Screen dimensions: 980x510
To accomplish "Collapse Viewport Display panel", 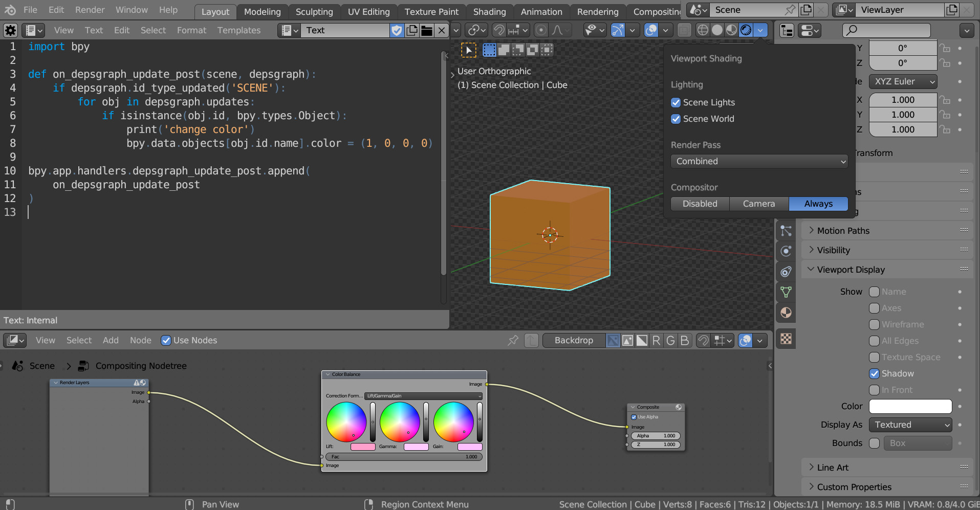I will (887, 270).
